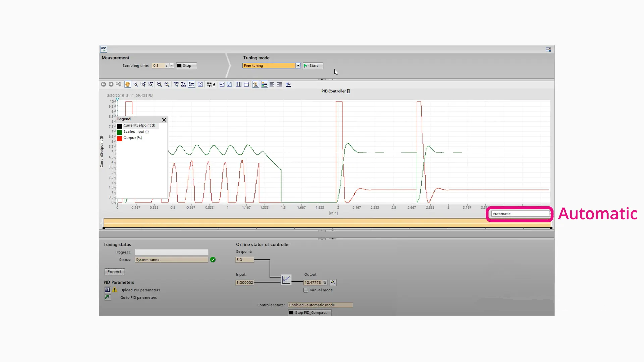Image resolution: width=644 pixels, height=362 pixels.
Task: Toggle arranged curve lanes view
Action: [x=200, y=84]
